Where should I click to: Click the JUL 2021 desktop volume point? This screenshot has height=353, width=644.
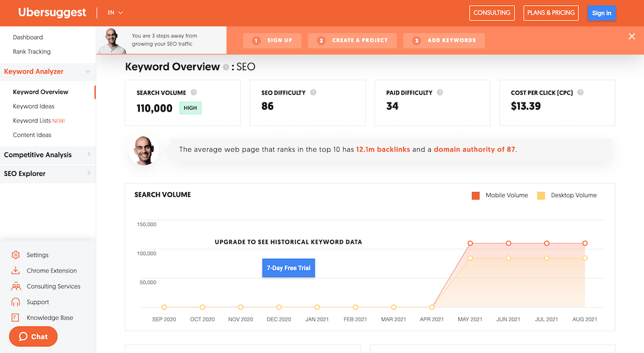click(547, 258)
